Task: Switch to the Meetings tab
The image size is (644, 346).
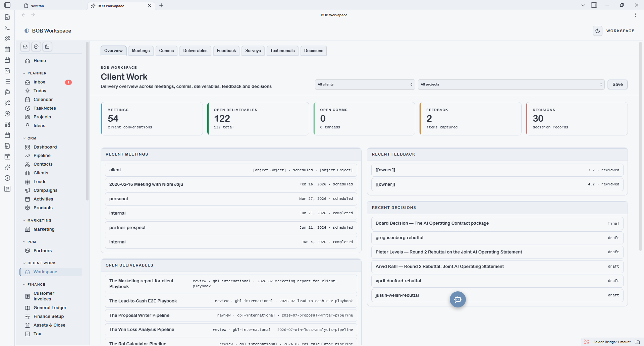Action: [141, 51]
